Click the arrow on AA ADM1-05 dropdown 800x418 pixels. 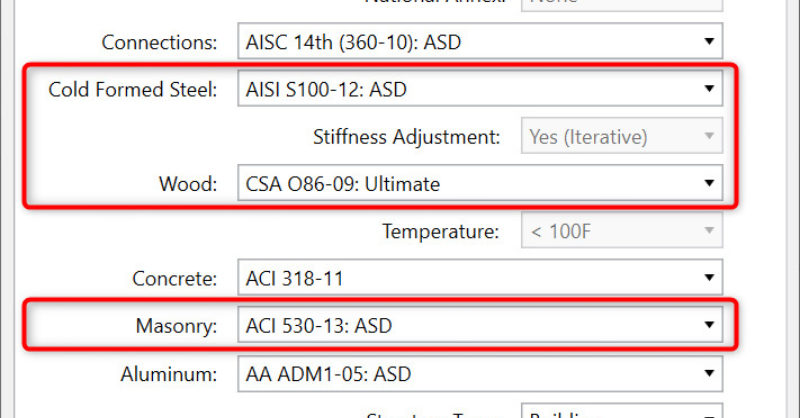click(708, 375)
